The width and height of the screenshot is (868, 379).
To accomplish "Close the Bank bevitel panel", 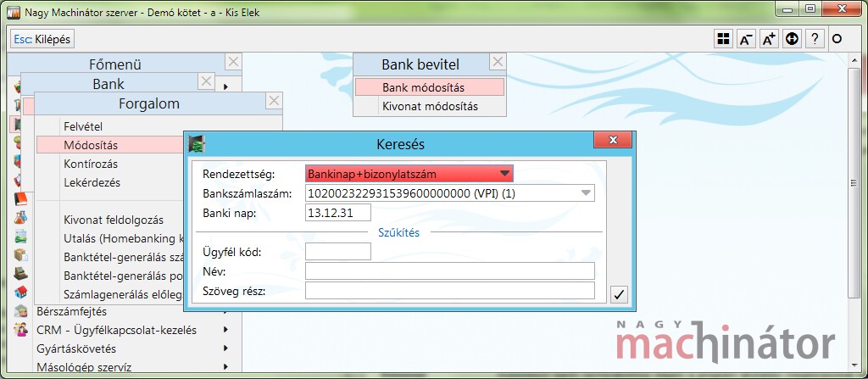I will 498,62.
